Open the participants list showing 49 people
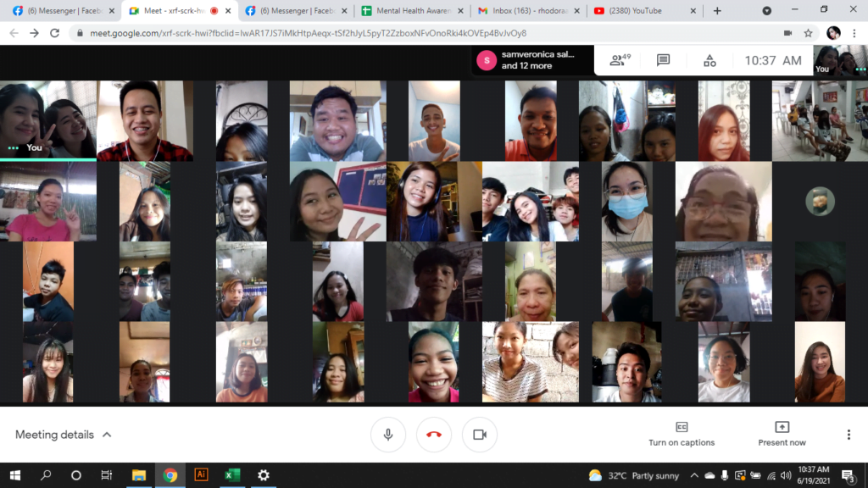 tap(620, 60)
